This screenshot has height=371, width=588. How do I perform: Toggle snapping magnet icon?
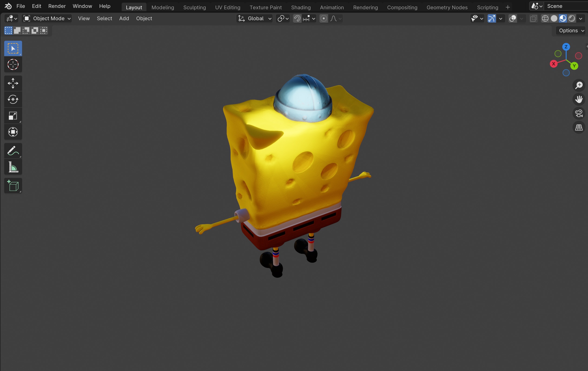click(297, 19)
